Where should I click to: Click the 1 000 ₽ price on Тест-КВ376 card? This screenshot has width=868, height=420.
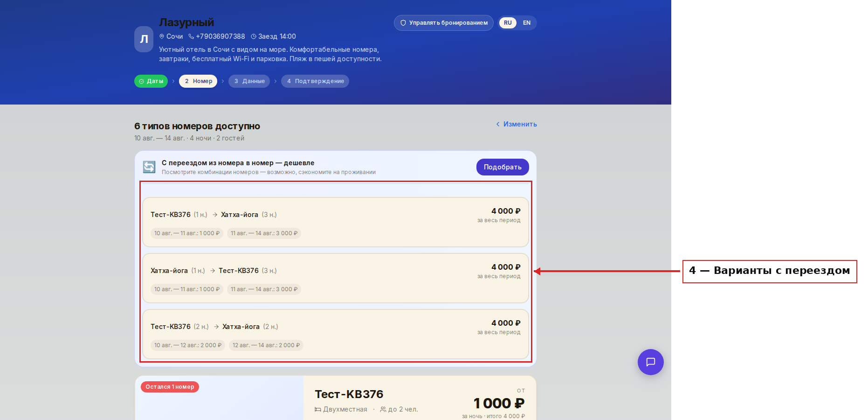point(499,403)
